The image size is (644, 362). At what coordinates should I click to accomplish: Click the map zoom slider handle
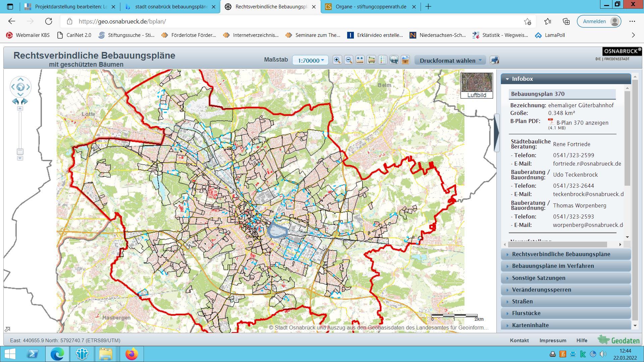click(20, 152)
